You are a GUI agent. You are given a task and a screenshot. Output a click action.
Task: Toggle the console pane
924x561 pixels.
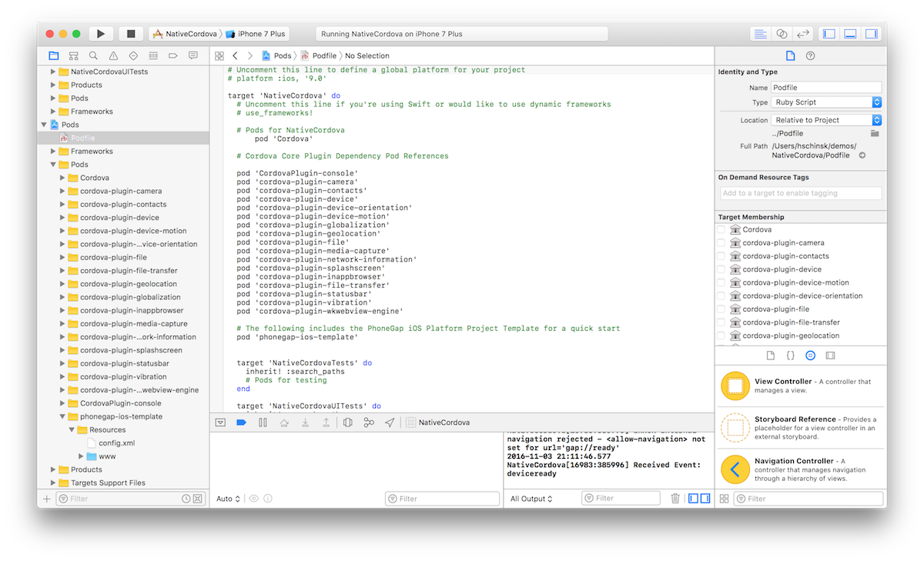(705, 499)
